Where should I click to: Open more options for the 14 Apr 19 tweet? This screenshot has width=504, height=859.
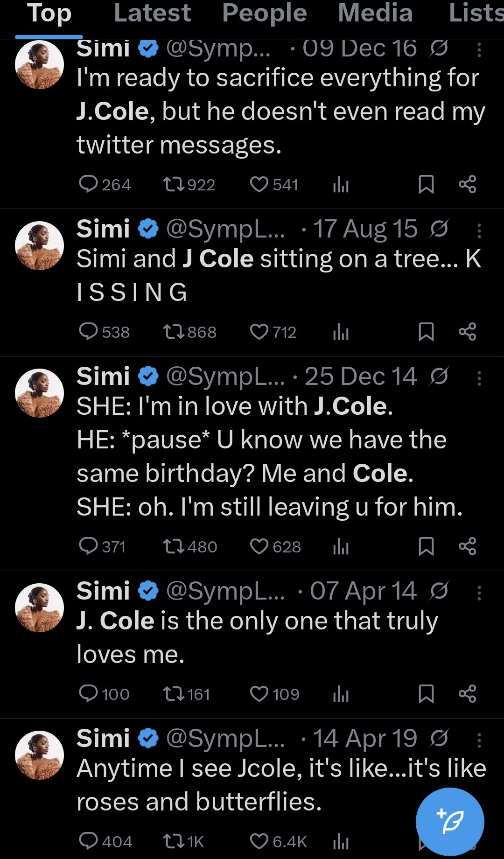tap(479, 740)
